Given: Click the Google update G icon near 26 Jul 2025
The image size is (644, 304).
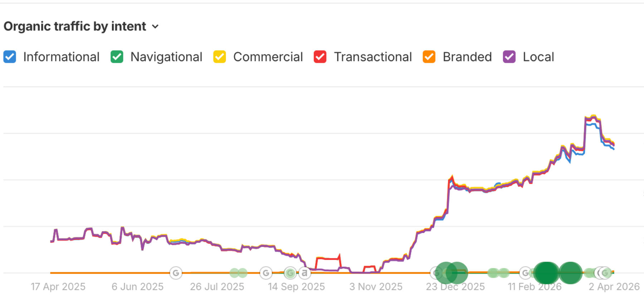Looking at the screenshot, I should (176, 273).
